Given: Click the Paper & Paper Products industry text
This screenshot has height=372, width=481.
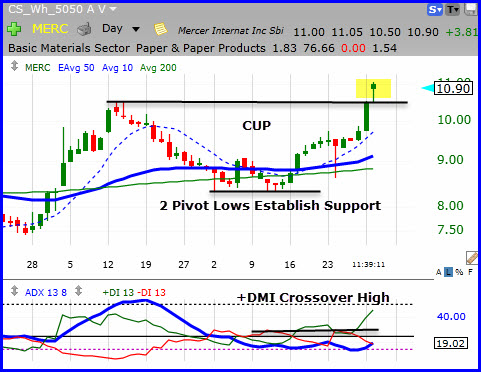Looking at the screenshot, I should coord(201,48).
